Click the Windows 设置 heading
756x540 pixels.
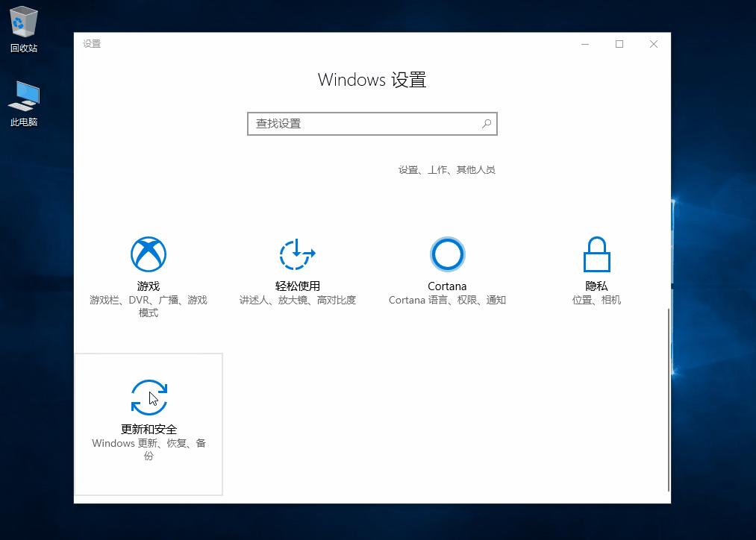[x=372, y=79]
